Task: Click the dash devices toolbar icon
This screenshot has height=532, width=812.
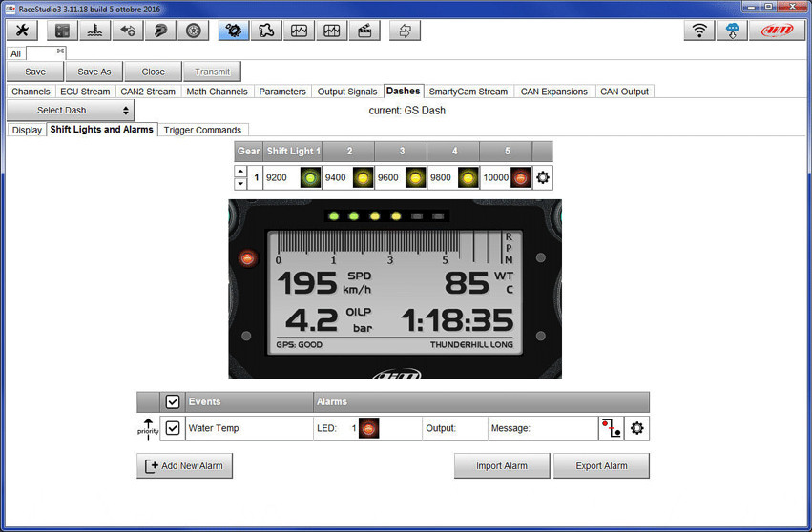Action: 62,31
